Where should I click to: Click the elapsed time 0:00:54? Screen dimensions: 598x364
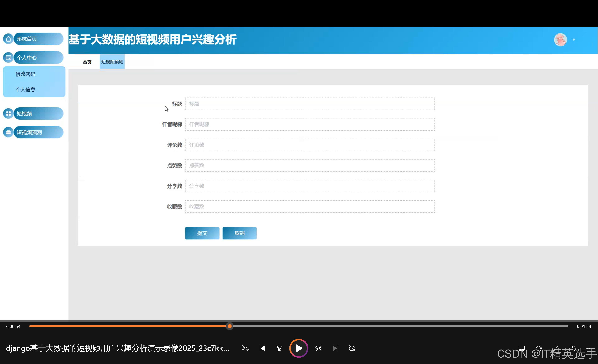coord(13,326)
